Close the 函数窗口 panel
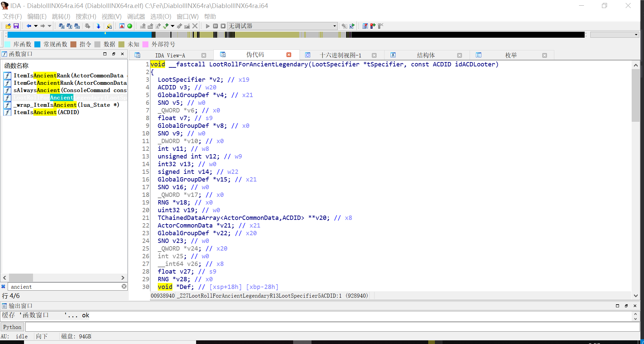644x344 pixels. pyautogui.click(x=122, y=54)
